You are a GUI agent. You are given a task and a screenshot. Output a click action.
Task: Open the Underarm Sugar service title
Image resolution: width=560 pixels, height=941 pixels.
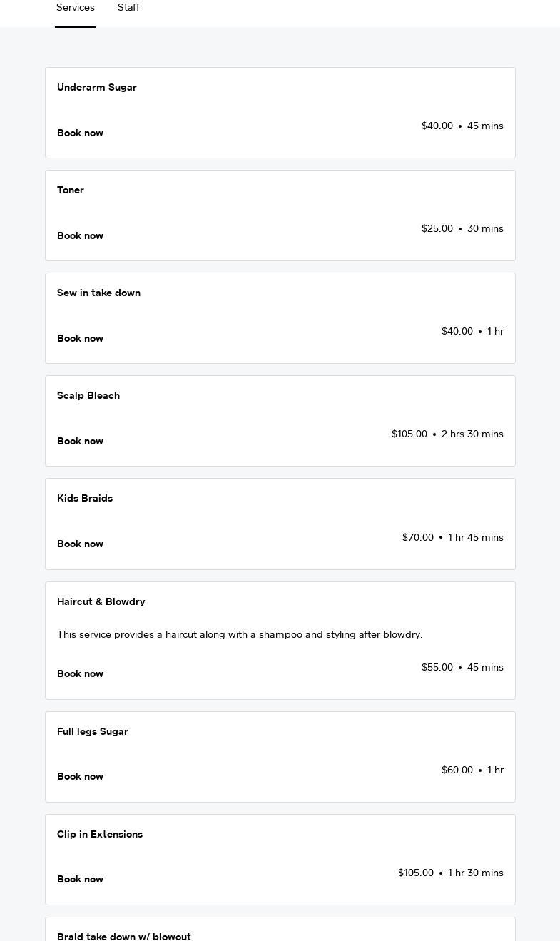(x=97, y=88)
